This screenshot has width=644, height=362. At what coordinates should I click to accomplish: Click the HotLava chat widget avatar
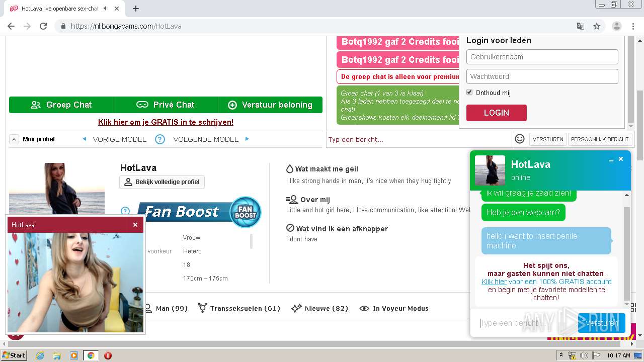[x=490, y=170]
